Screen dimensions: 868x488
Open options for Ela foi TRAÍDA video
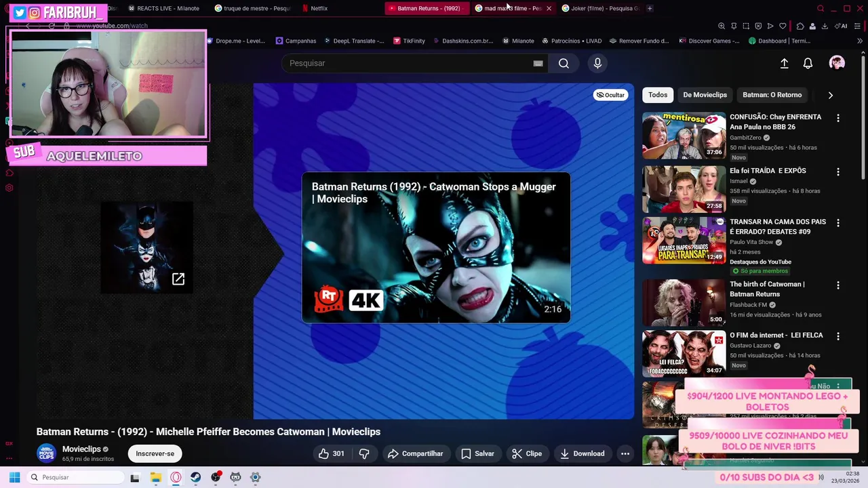[x=837, y=172]
